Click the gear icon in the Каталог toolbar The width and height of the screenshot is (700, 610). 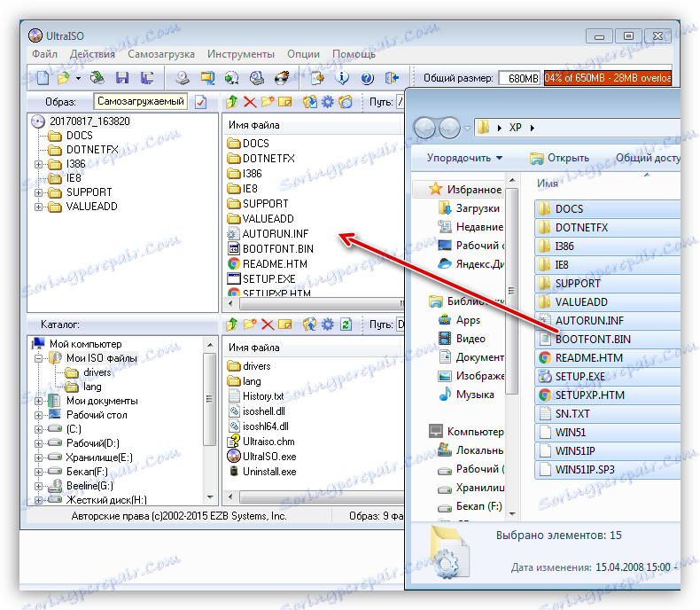328,325
